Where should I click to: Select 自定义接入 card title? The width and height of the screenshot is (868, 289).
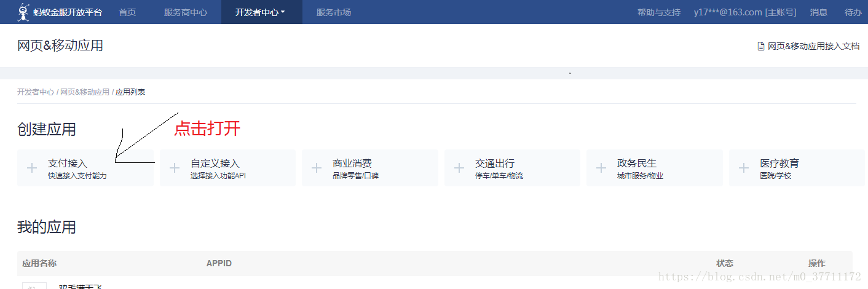[x=215, y=164]
